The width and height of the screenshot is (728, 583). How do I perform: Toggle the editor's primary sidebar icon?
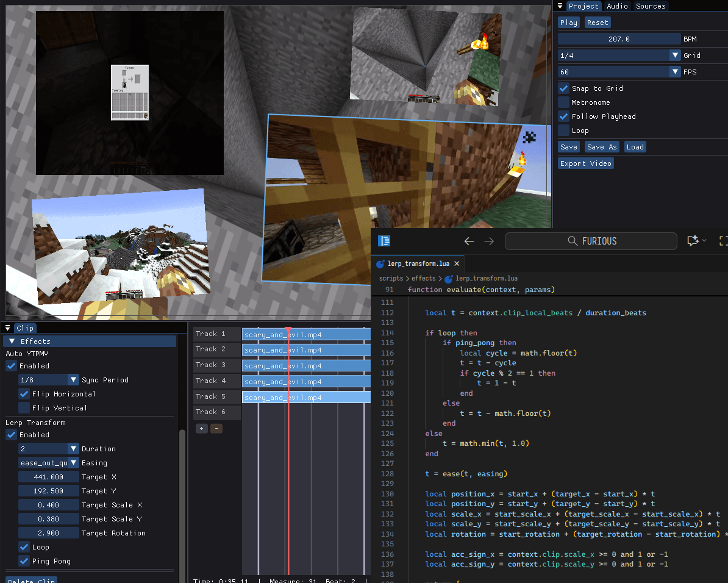point(384,241)
